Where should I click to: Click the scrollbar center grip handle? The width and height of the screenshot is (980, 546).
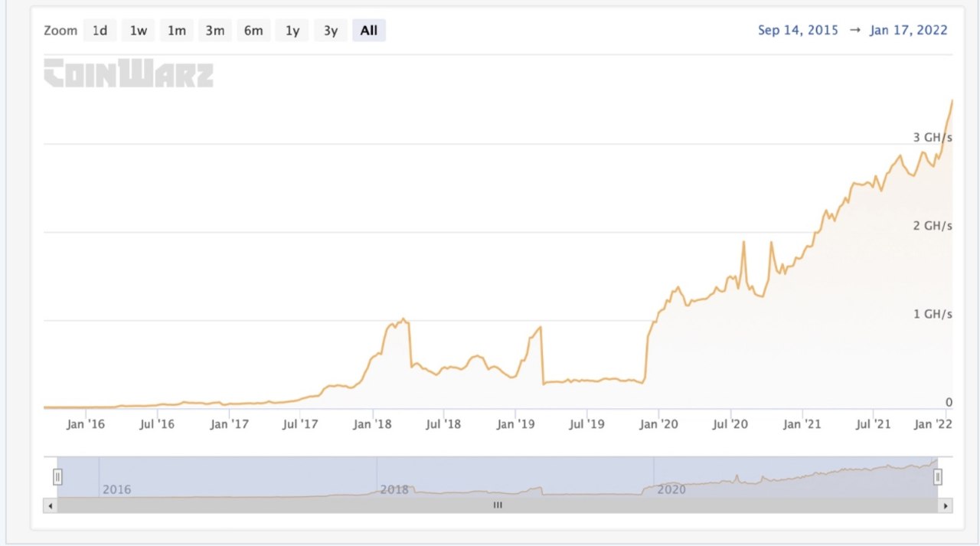(x=498, y=505)
